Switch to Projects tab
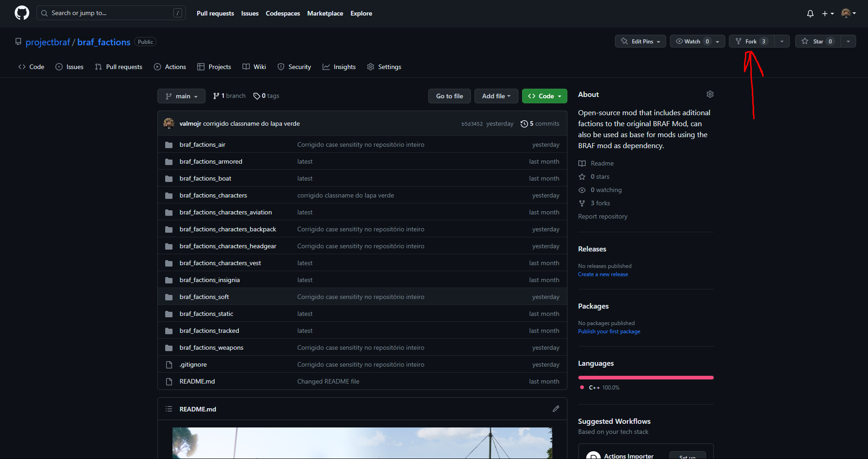The height and width of the screenshot is (459, 868). 214,67
